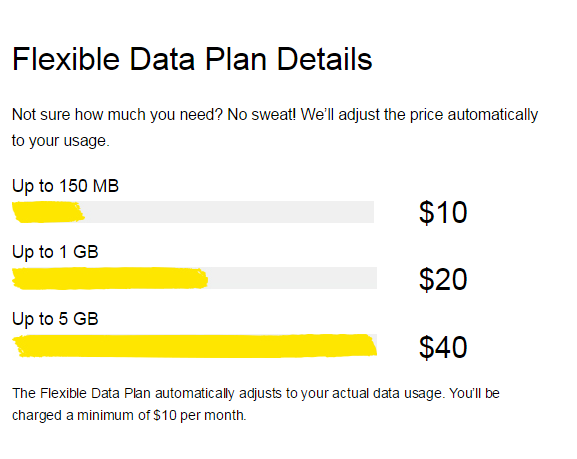Click the Flexible Data Plan Details heading
Screen dimensions: 577x459
pos(192,59)
